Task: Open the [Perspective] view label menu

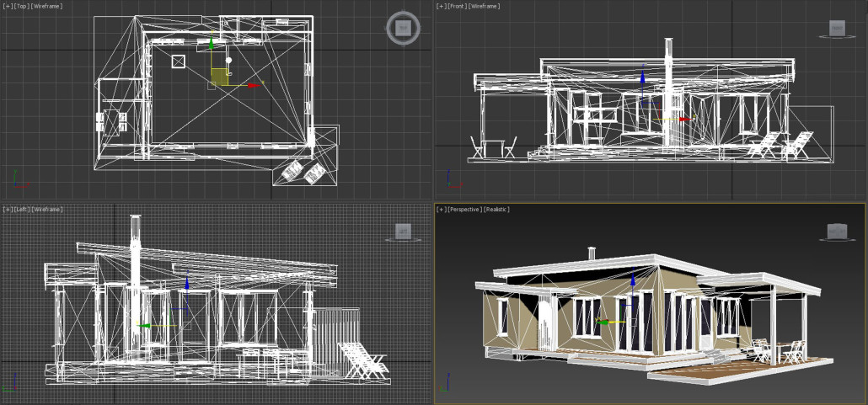Action: click(464, 209)
